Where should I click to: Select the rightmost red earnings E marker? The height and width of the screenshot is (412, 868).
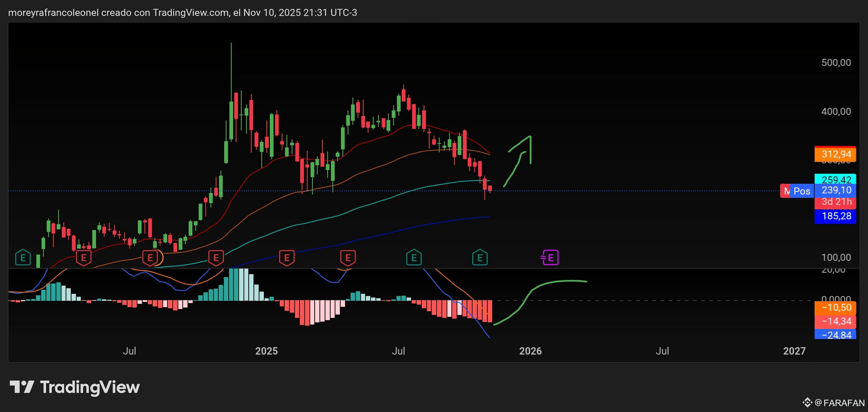(348, 257)
